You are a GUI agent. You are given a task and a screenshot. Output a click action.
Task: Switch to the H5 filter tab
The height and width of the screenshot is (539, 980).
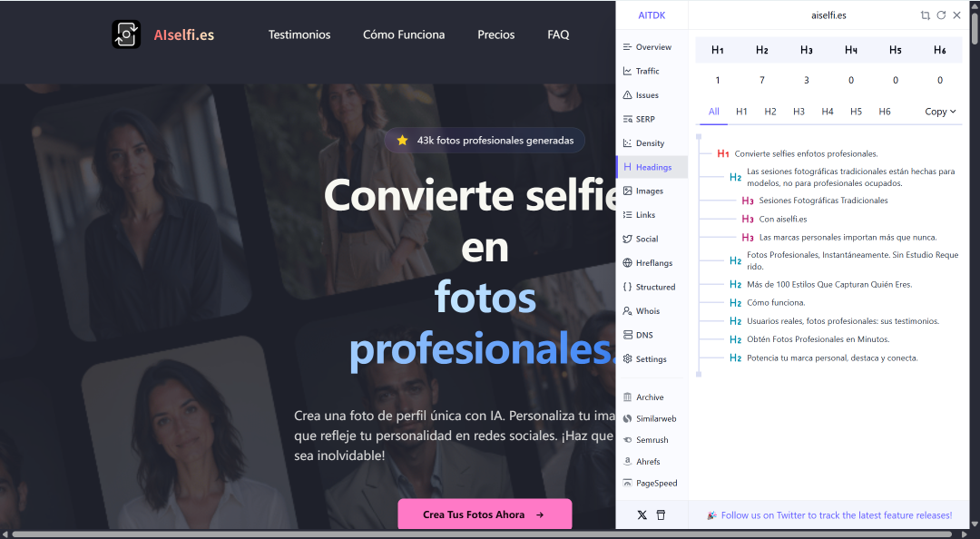[857, 112]
